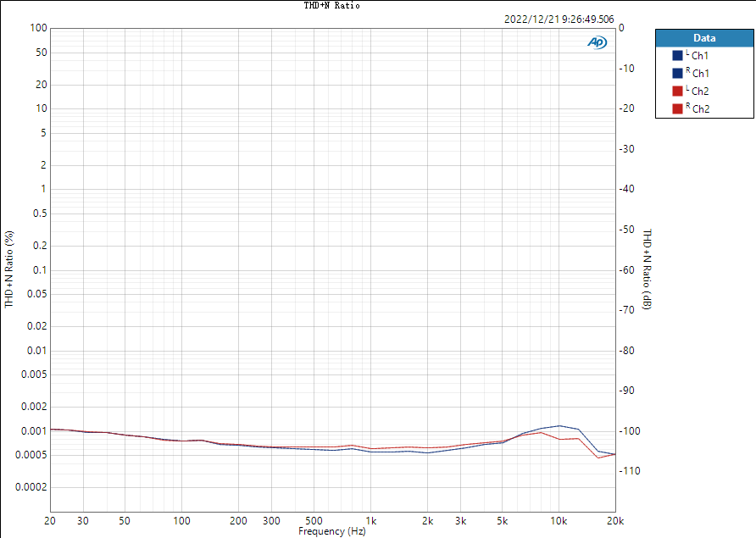The width and height of the screenshot is (756, 538).
Task: Click the AP logo icon in graph
Action: tap(597, 42)
